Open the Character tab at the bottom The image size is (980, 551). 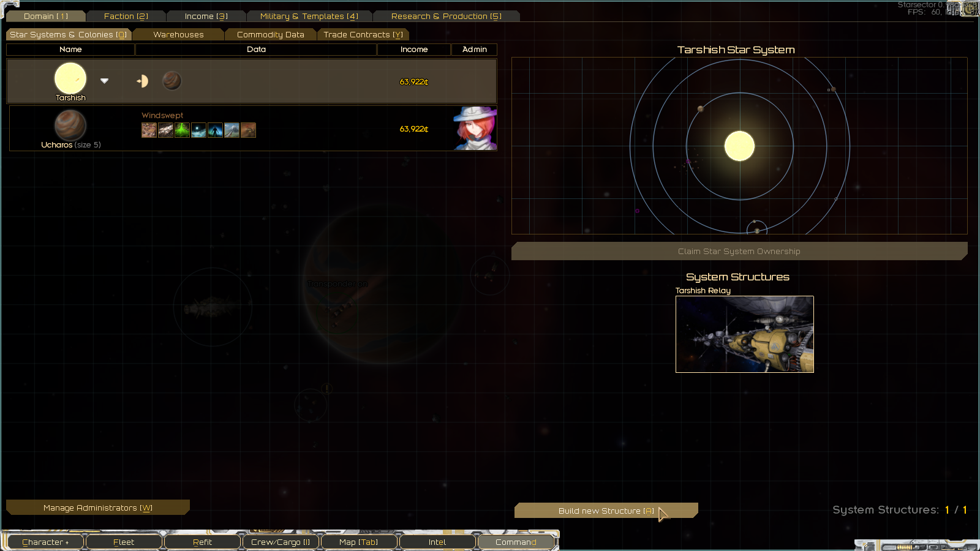click(x=45, y=542)
